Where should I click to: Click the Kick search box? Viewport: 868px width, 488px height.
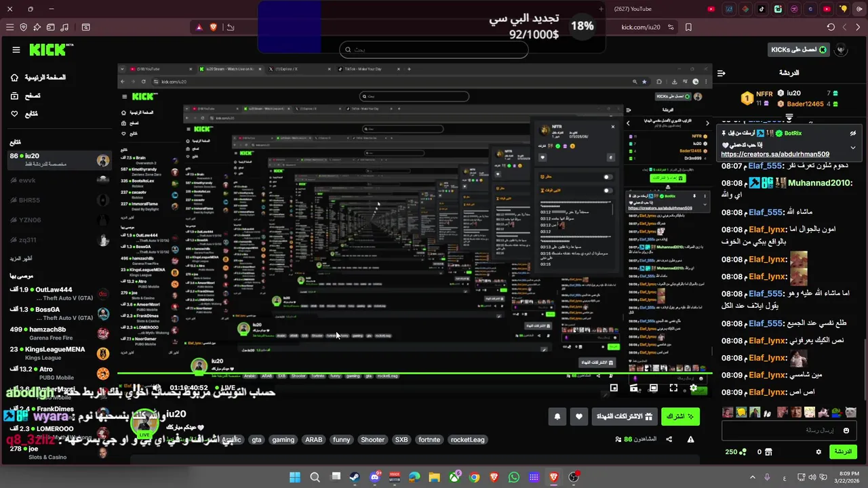(x=433, y=49)
